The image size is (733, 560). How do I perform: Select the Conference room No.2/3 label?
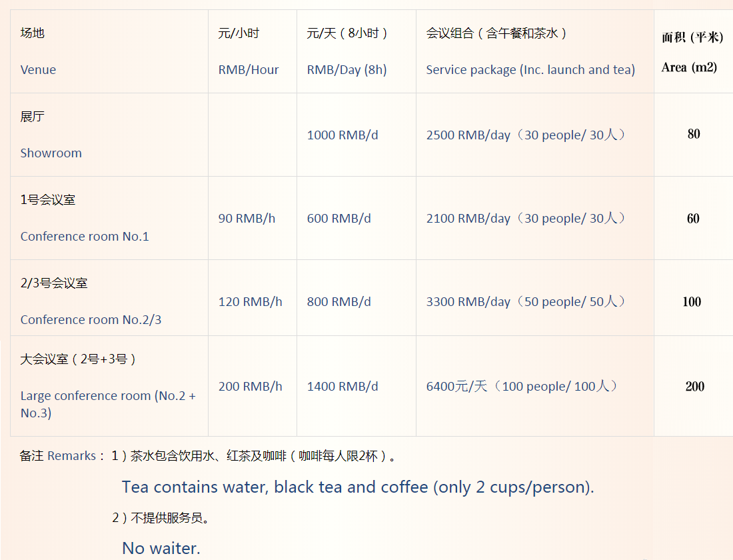tap(91, 319)
